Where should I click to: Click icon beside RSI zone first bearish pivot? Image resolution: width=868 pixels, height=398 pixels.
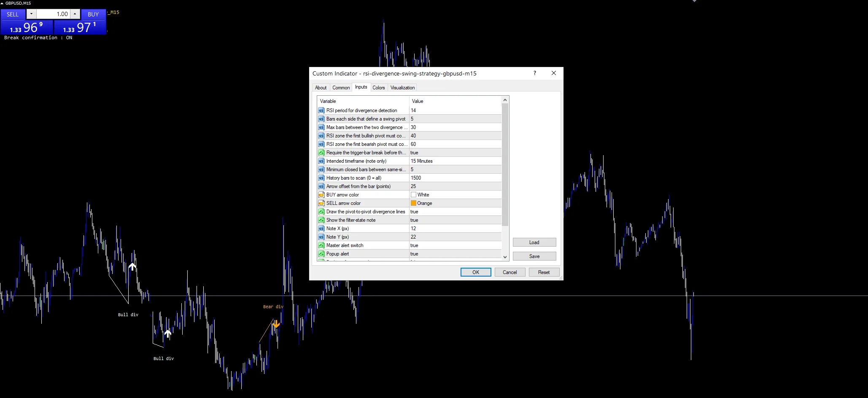pyautogui.click(x=321, y=144)
